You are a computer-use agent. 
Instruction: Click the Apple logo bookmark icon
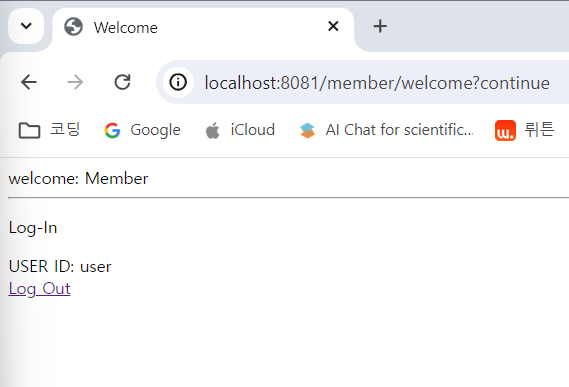pos(213,130)
